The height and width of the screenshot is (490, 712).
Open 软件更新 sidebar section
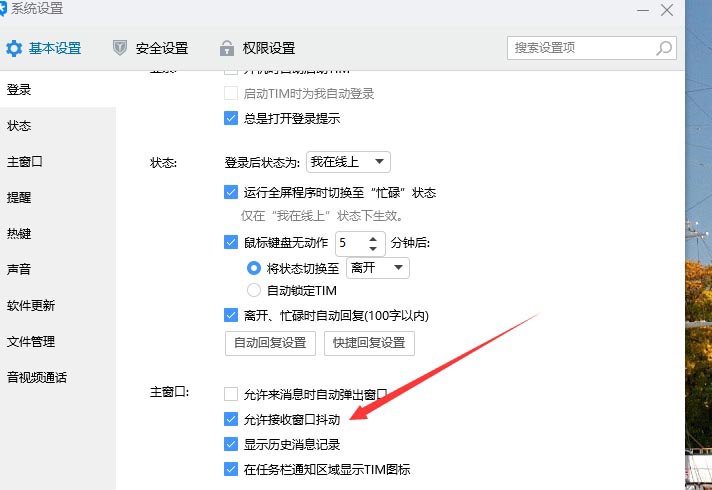58,306
